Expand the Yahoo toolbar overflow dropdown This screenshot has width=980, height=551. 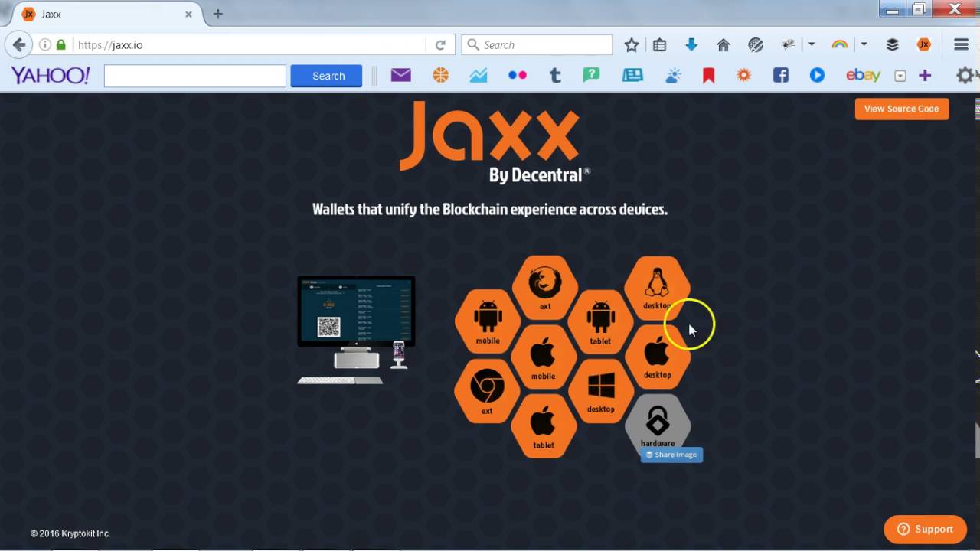point(900,76)
